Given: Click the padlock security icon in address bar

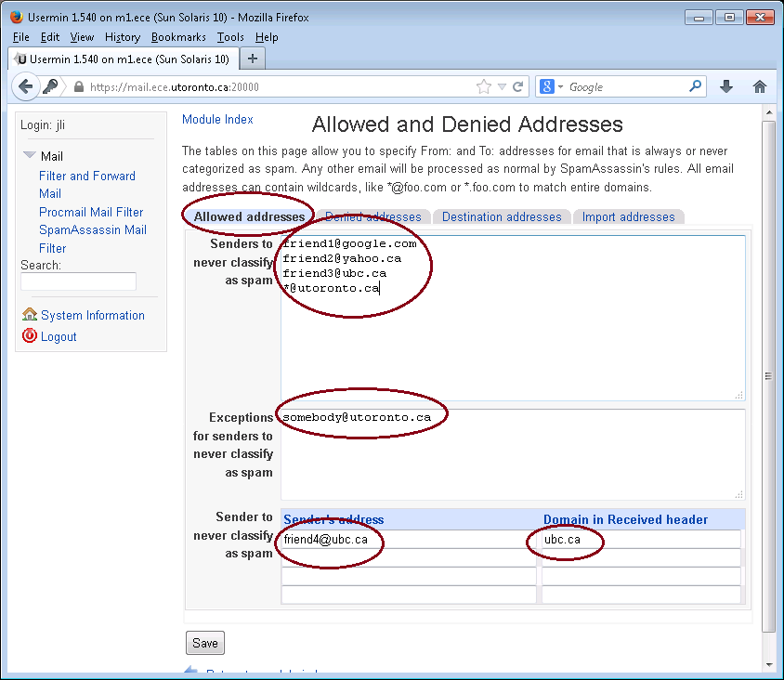Looking at the screenshot, I should point(79,87).
